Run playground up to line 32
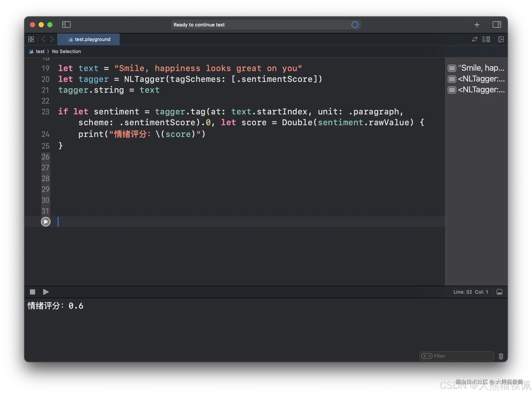The image size is (532, 394). [46, 222]
